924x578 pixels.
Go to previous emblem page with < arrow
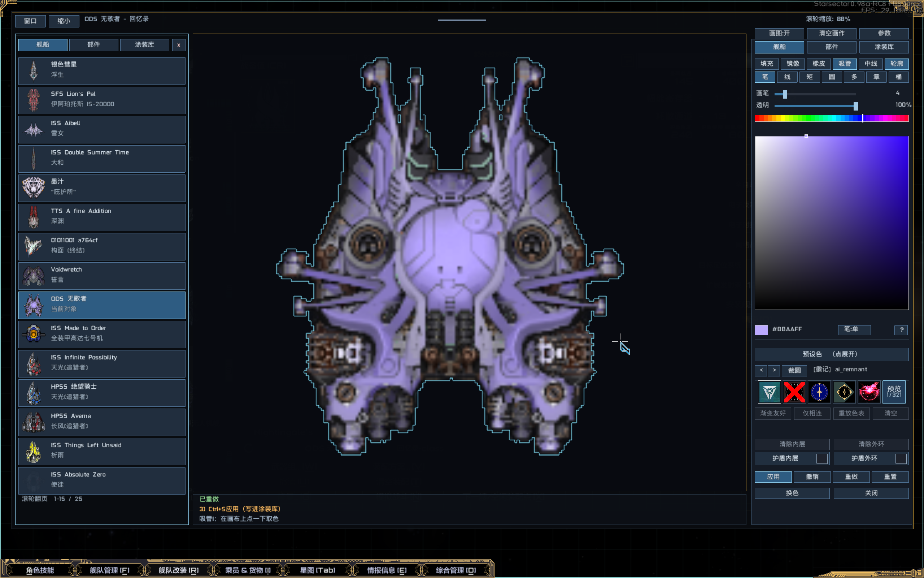(x=761, y=370)
